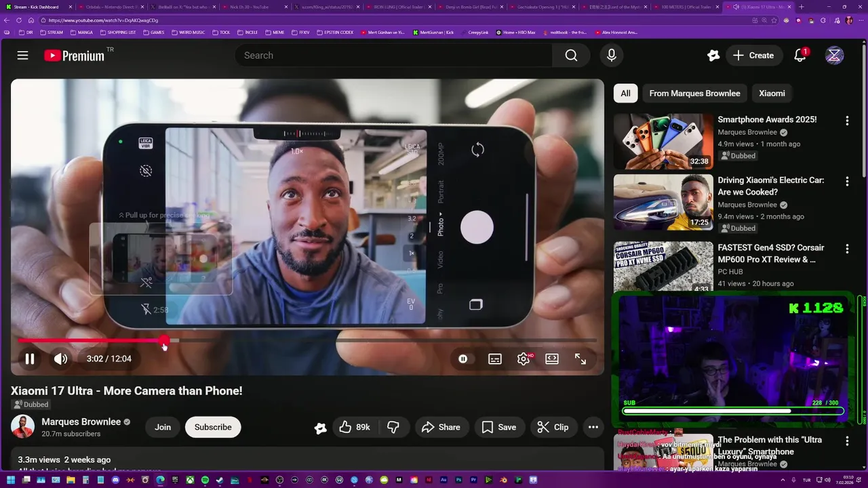Open Spotify from the taskbar
868x488 pixels.
tap(205, 481)
